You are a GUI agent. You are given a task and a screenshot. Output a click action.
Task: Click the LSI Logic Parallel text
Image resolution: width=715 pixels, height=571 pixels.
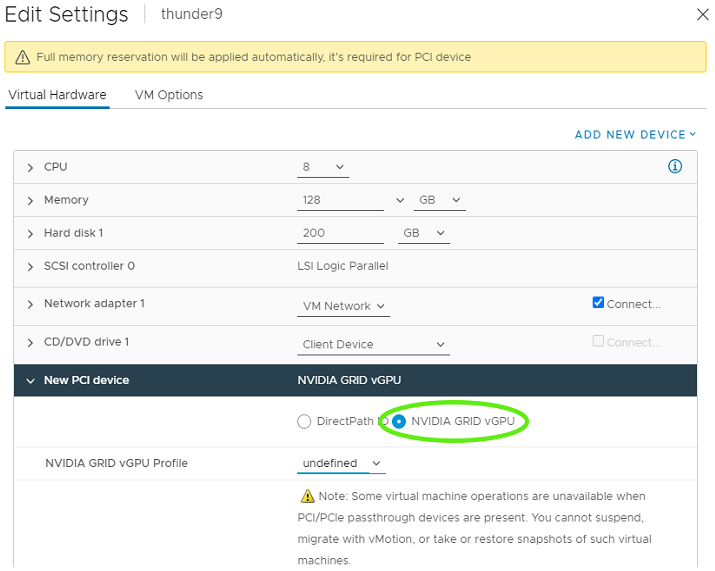pos(343,266)
